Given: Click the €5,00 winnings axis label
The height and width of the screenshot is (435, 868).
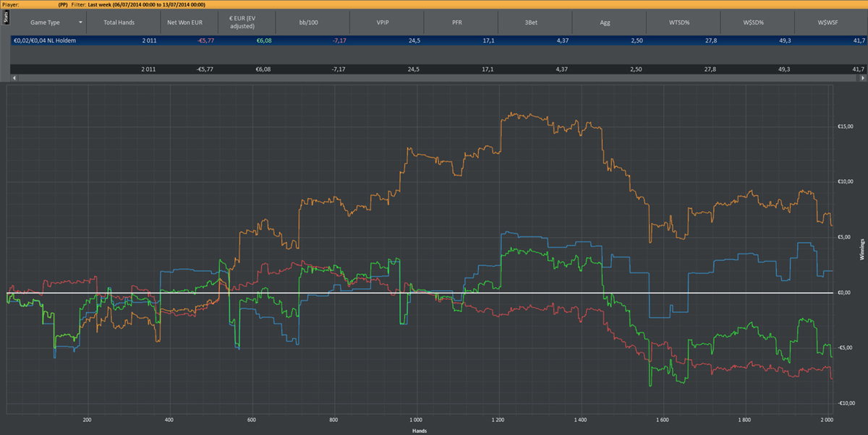Looking at the screenshot, I should [844, 237].
